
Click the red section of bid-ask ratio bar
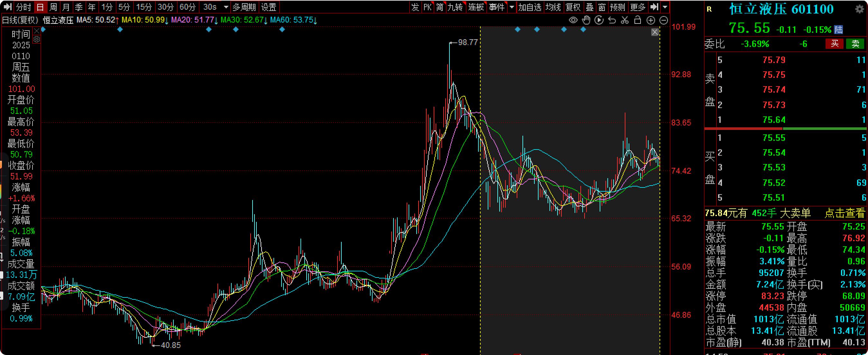click(x=744, y=129)
